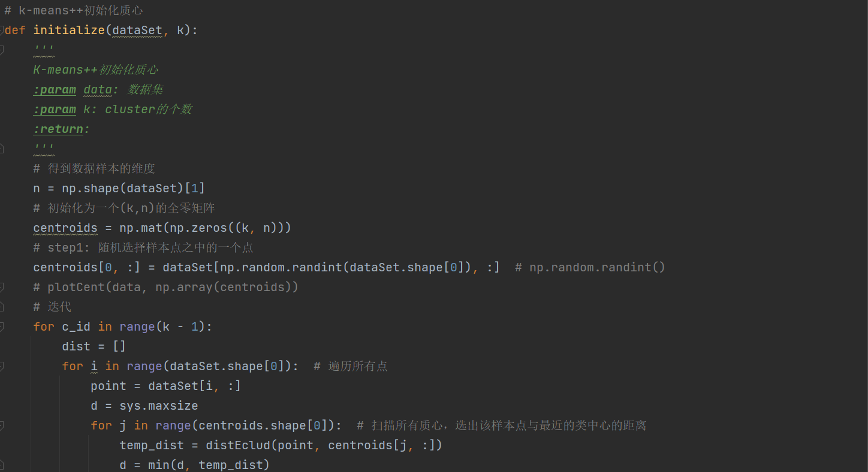Image resolution: width=868 pixels, height=472 pixels.
Task: Place cursor on 'dist = []' line
Action: (x=94, y=346)
